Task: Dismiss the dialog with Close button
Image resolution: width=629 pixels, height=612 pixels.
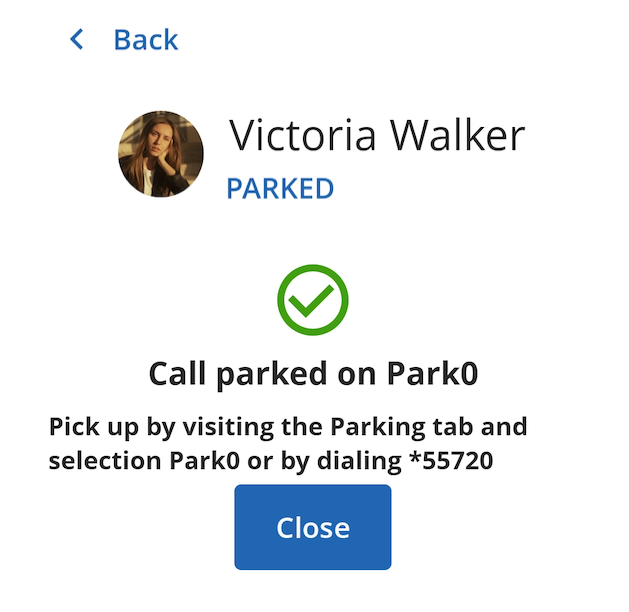Action: tap(313, 527)
